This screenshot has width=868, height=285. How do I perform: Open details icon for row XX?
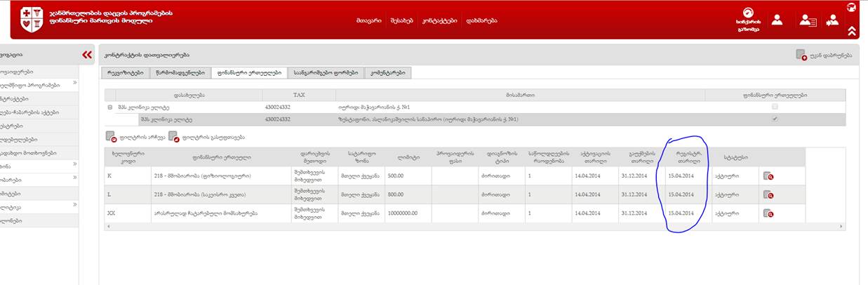(x=768, y=213)
